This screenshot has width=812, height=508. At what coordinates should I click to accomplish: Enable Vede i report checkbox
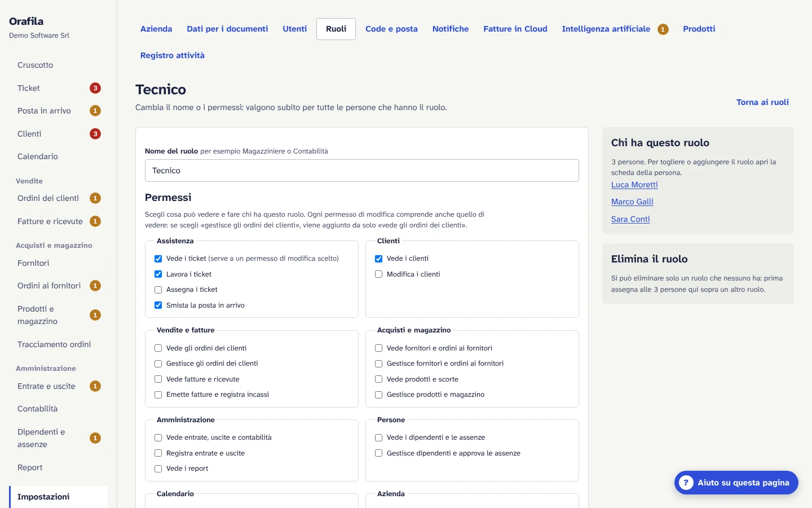tap(158, 468)
